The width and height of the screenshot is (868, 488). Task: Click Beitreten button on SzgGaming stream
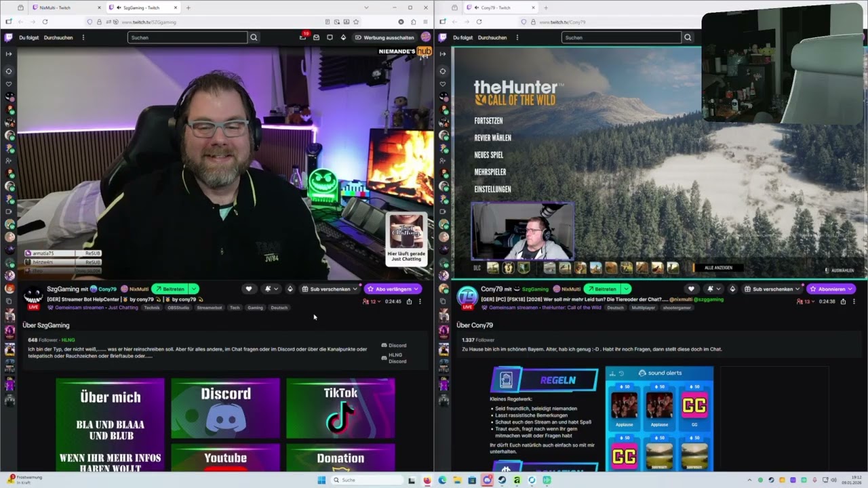pyautogui.click(x=170, y=289)
